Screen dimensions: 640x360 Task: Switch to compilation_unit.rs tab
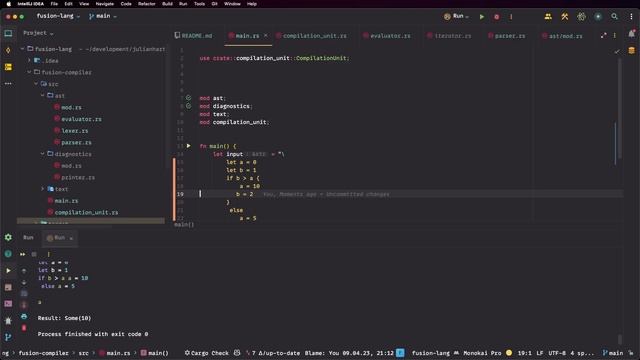tap(311, 36)
